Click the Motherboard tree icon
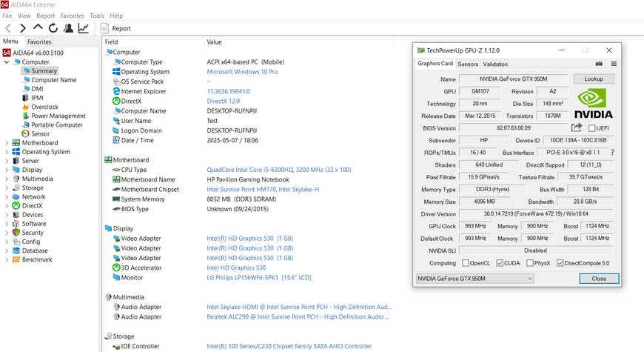Viewport: 644px width, 352px height. tap(16, 143)
